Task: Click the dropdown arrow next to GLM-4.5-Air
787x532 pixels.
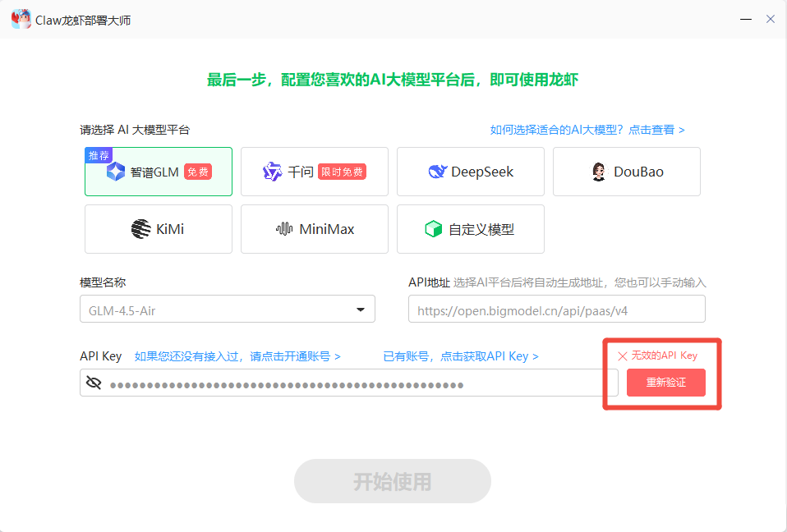Action: tap(360, 309)
